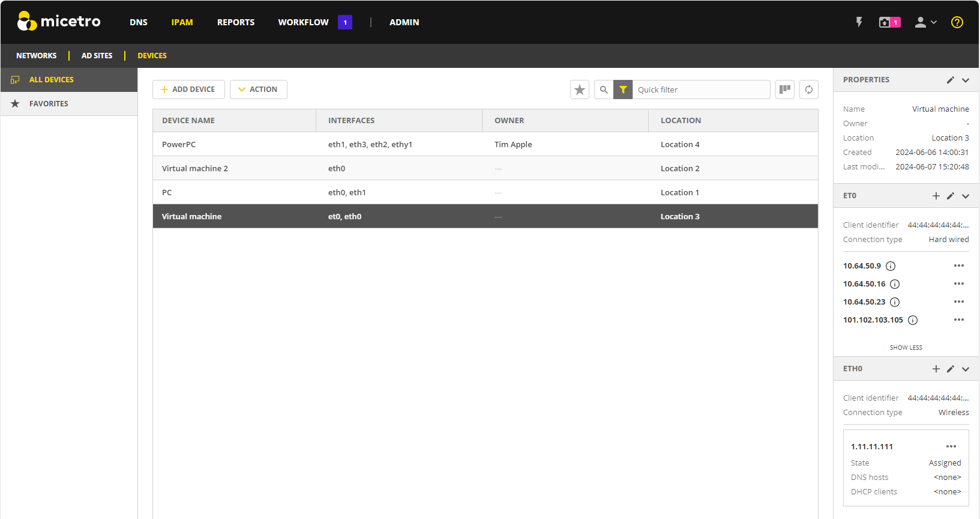
Task: Switch to the Networks tab
Action: [x=37, y=56]
